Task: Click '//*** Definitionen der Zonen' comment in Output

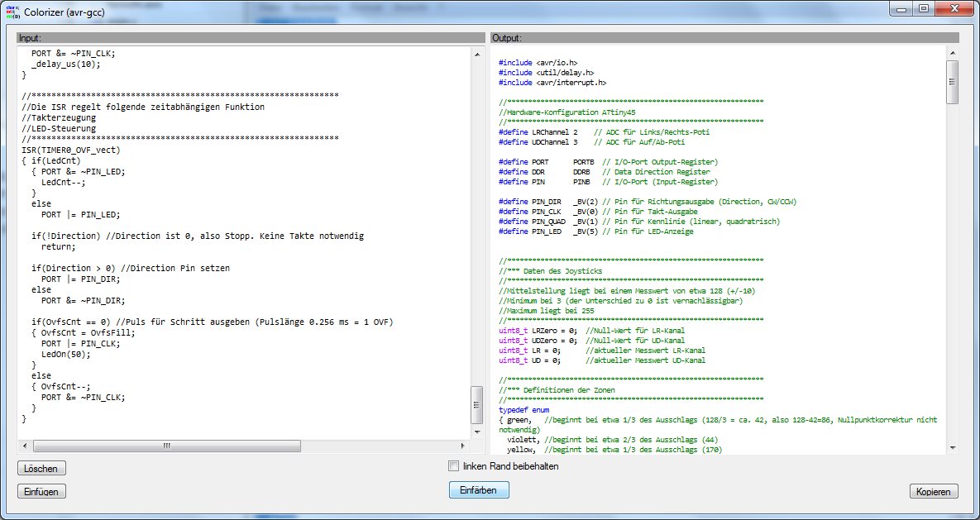Action: point(557,391)
